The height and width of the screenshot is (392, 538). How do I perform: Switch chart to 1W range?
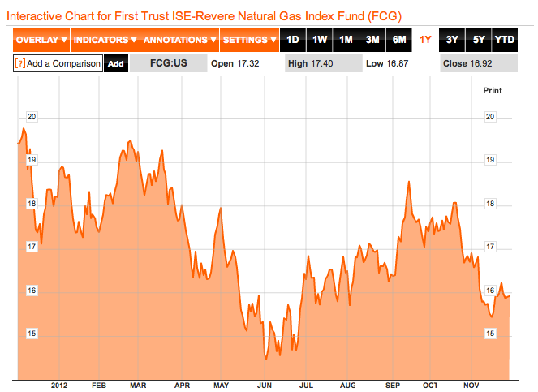click(320, 40)
